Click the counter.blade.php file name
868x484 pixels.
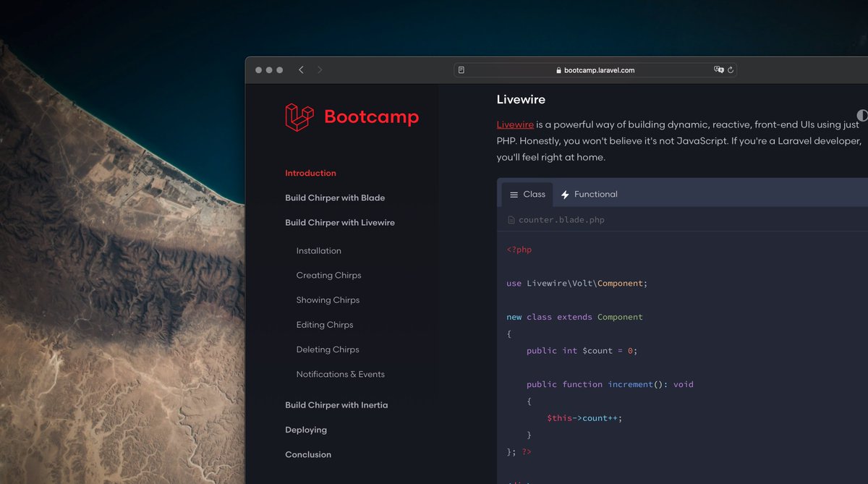tap(561, 220)
